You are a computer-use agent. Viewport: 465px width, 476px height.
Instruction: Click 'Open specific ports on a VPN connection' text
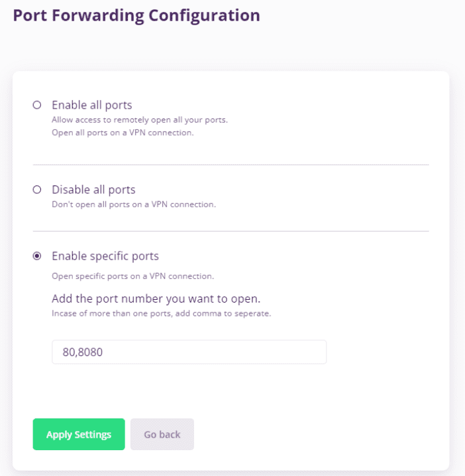132,276
